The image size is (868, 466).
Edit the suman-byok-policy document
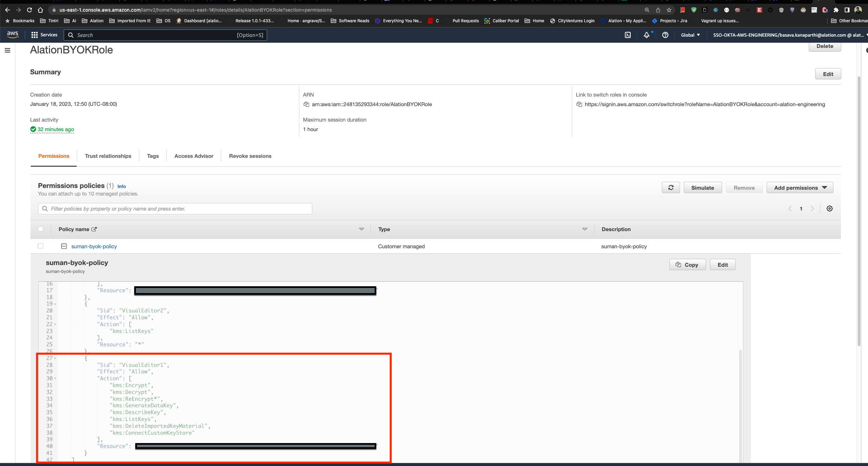723,265
